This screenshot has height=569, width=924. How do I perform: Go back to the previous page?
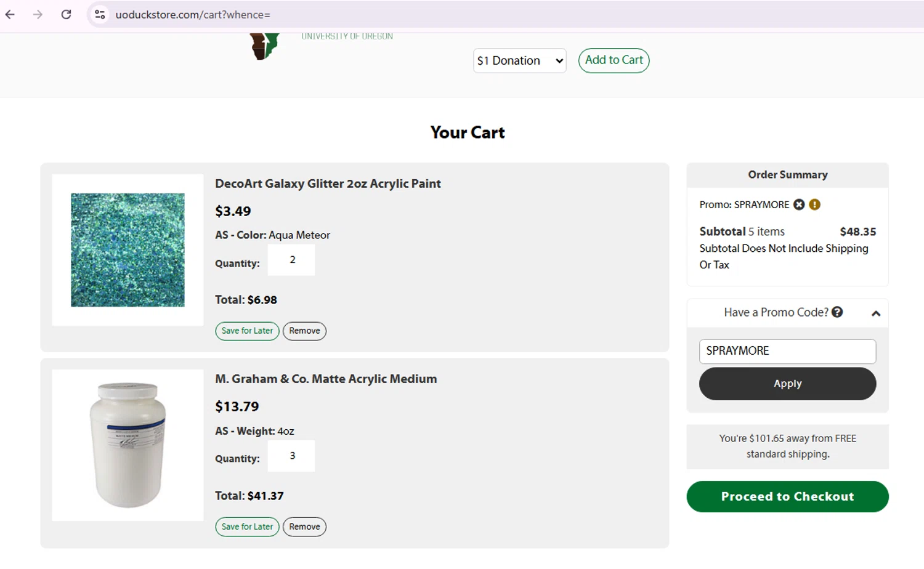(10, 14)
